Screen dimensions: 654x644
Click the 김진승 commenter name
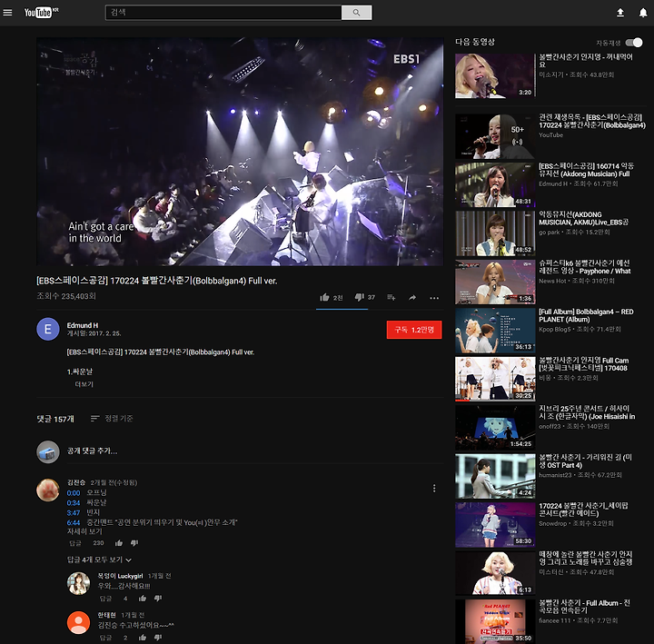76,482
